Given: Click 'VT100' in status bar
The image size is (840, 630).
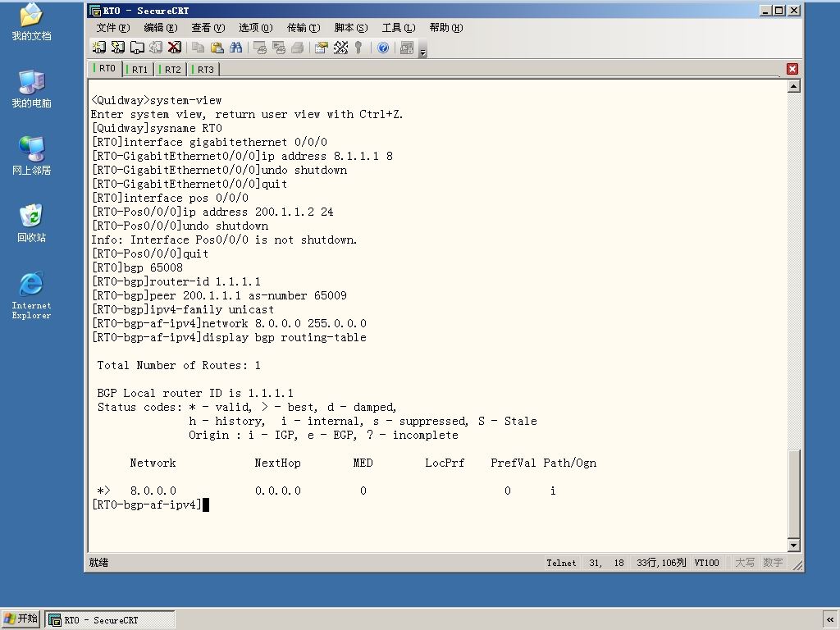Looking at the screenshot, I should [x=706, y=563].
